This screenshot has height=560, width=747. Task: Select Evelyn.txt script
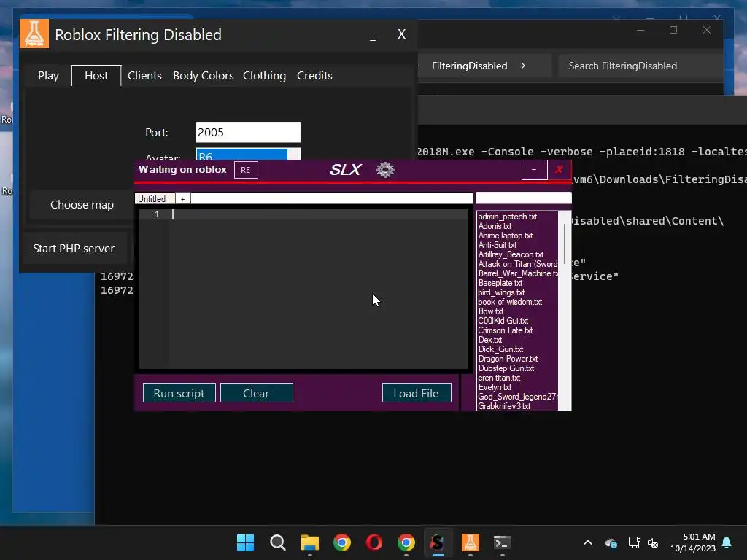tap(495, 388)
